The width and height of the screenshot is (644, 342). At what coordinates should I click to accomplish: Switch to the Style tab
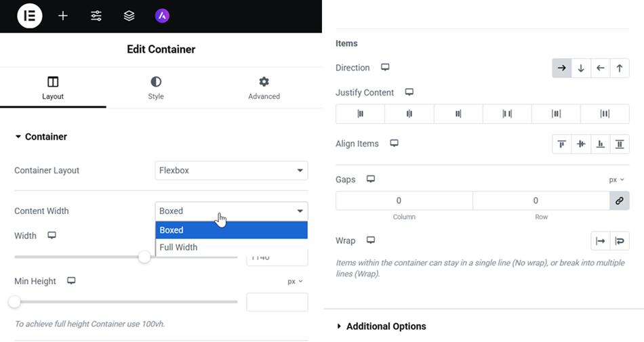pyautogui.click(x=156, y=88)
